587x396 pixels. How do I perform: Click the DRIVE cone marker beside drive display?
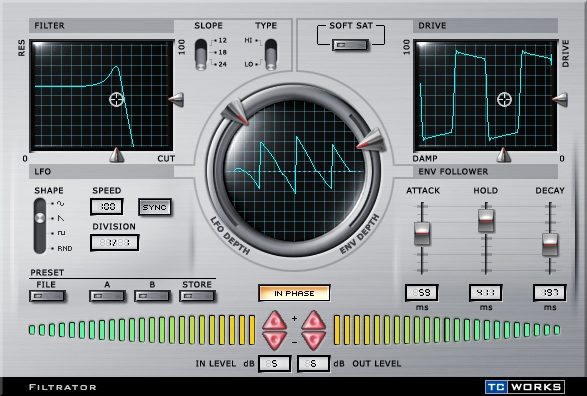(560, 100)
